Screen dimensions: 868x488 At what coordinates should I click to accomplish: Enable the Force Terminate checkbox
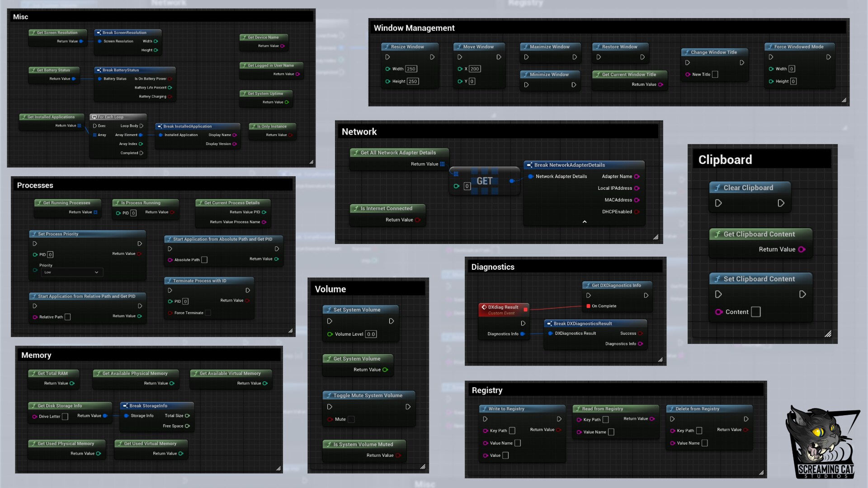pos(208,313)
